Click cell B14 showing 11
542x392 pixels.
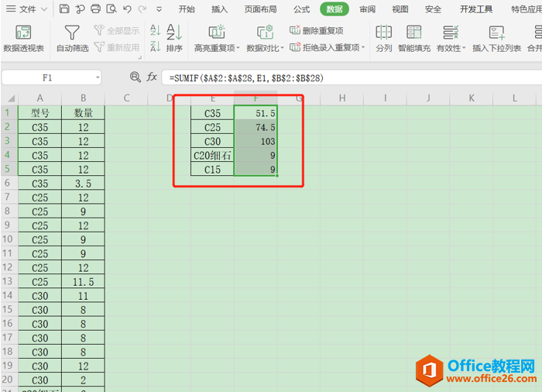coord(84,296)
